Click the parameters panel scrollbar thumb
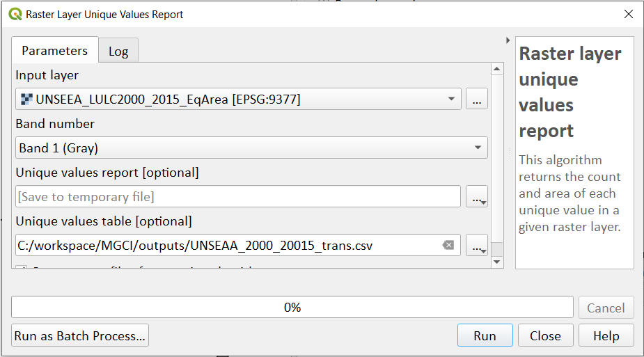Image resolution: width=644 pixels, height=357 pixels. point(497,249)
